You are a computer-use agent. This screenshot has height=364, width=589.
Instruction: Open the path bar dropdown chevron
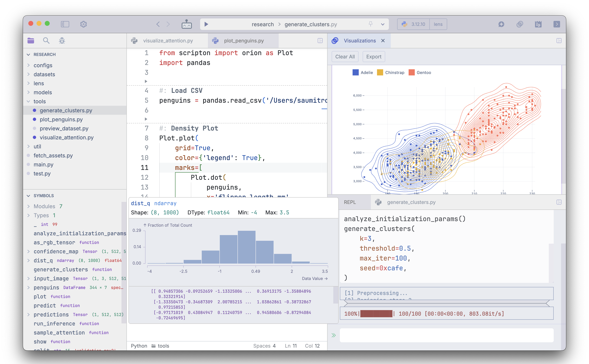(x=383, y=24)
